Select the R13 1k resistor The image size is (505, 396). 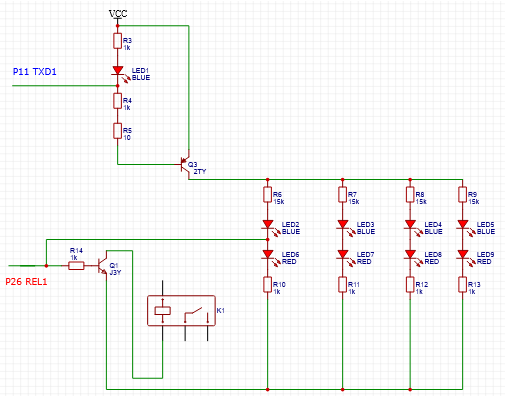462,285
